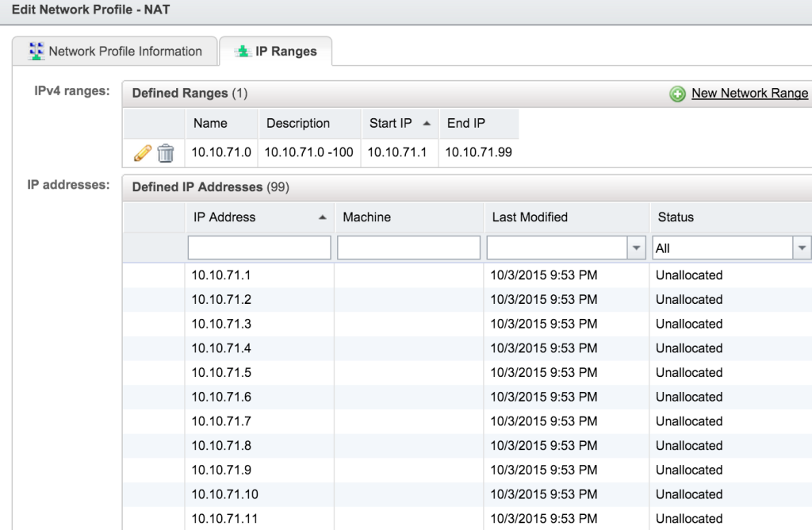812x530 pixels.
Task: Click the green plus icon beside New Network Range
Action: click(x=676, y=93)
